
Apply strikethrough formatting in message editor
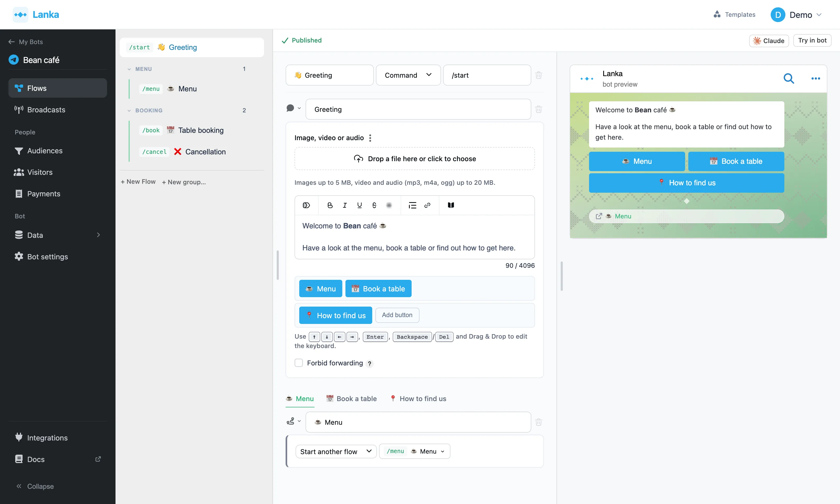pyautogui.click(x=374, y=205)
